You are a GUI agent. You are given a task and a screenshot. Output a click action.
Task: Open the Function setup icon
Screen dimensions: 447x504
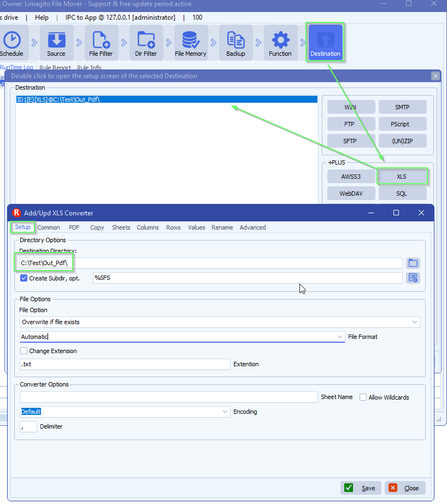point(280,42)
